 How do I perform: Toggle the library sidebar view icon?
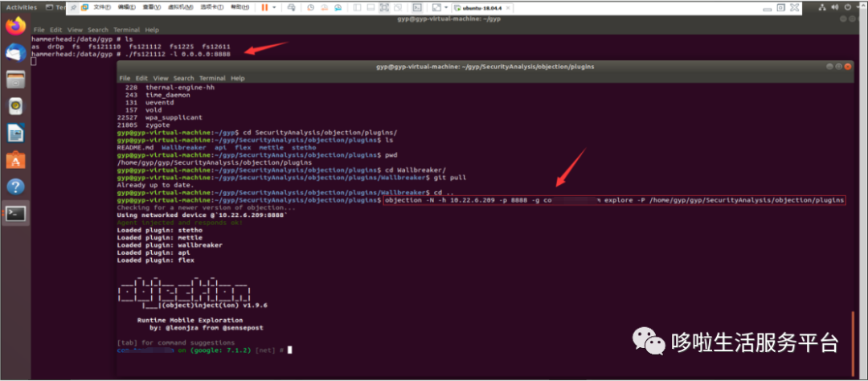coord(357,8)
